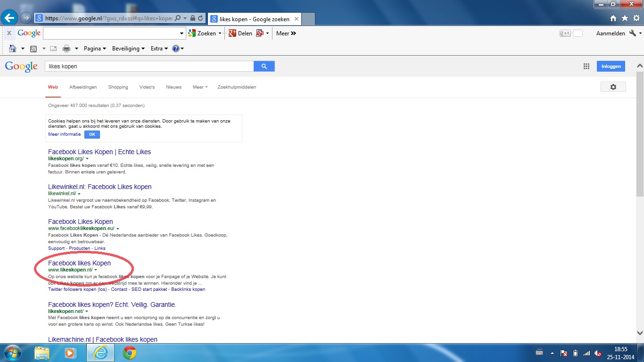The image size is (644, 362).
Task: Click the blue Google search magnifier button
Action: (264, 66)
